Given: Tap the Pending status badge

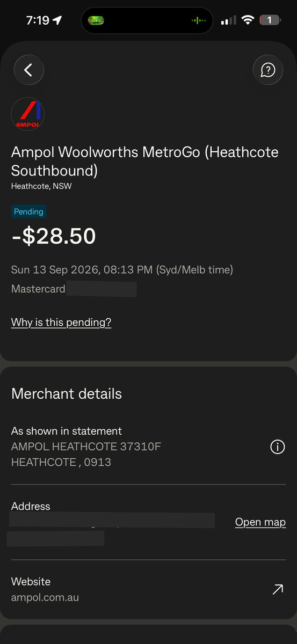Looking at the screenshot, I should pyautogui.click(x=28, y=211).
